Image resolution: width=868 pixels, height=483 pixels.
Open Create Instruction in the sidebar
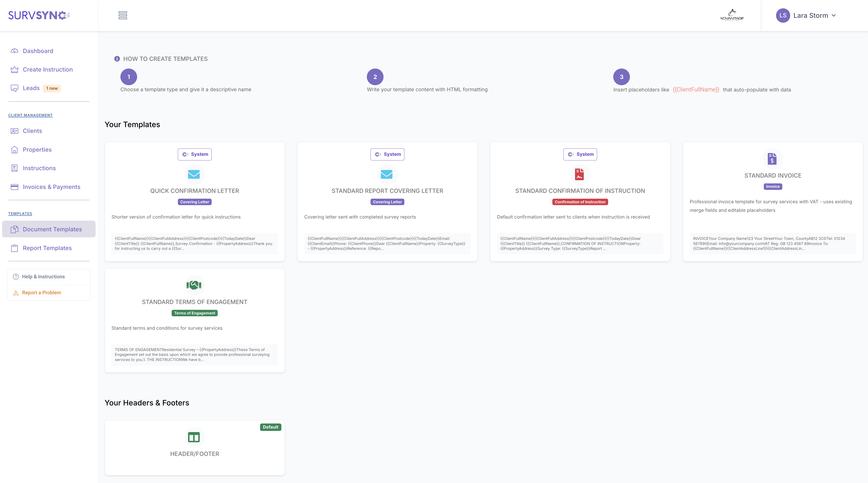click(49, 69)
